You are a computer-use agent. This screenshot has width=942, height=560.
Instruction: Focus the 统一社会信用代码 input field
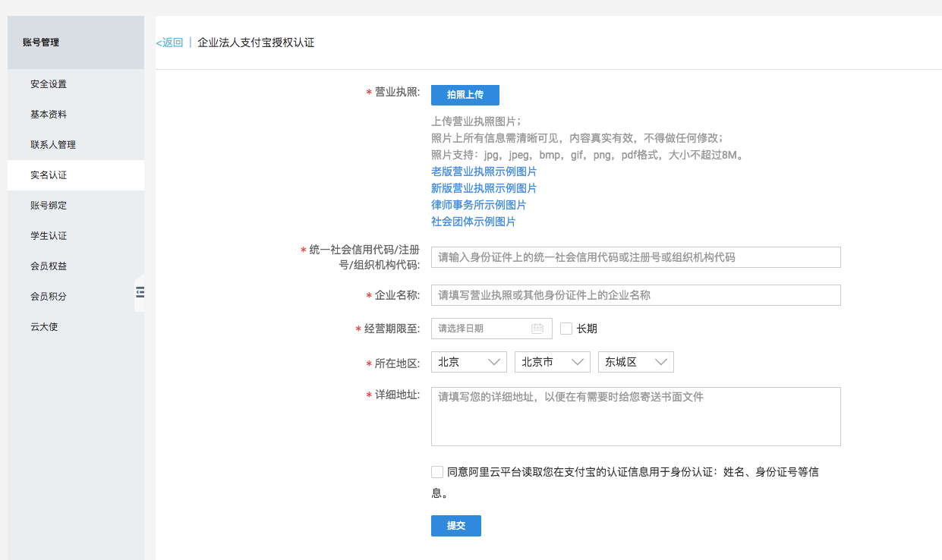pyautogui.click(x=636, y=257)
